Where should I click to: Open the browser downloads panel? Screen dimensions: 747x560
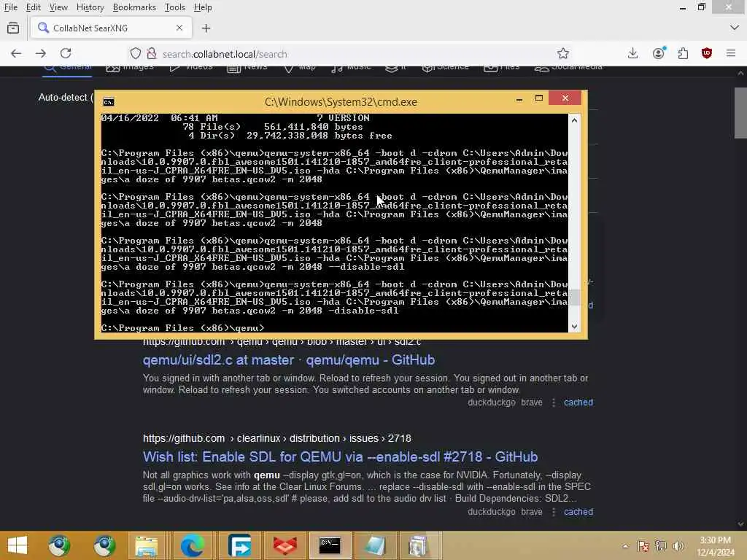[632, 53]
